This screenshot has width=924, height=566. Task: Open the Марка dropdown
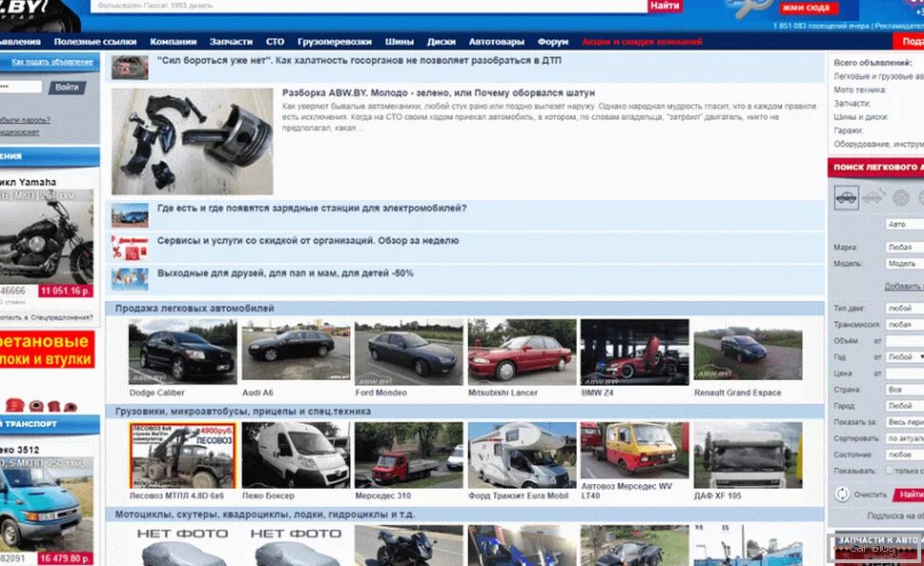tap(905, 248)
